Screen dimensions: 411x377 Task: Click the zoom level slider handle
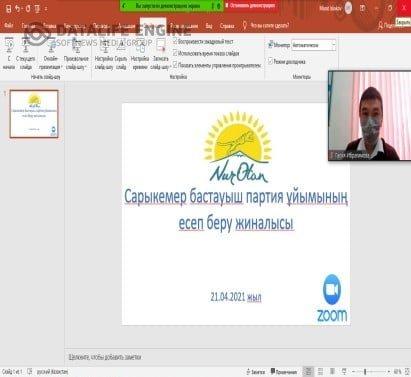(365, 371)
